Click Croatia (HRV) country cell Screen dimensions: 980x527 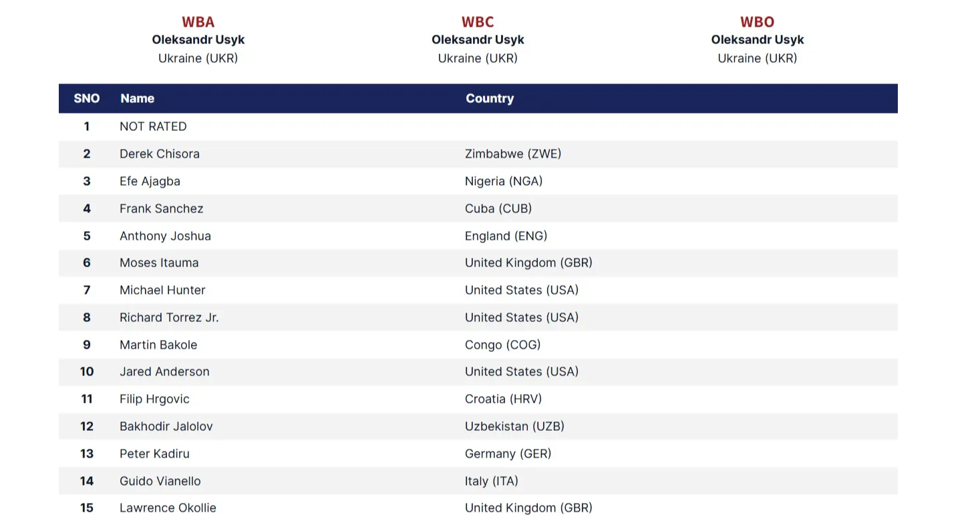click(503, 399)
